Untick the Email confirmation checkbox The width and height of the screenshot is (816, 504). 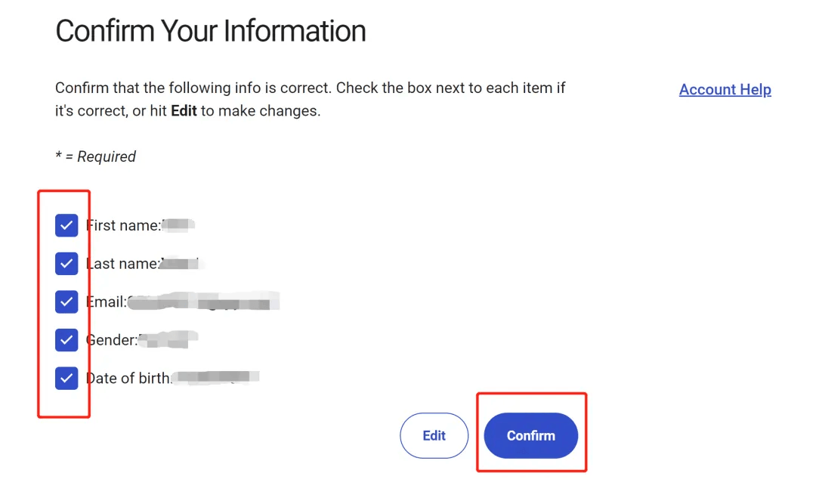[66, 302]
